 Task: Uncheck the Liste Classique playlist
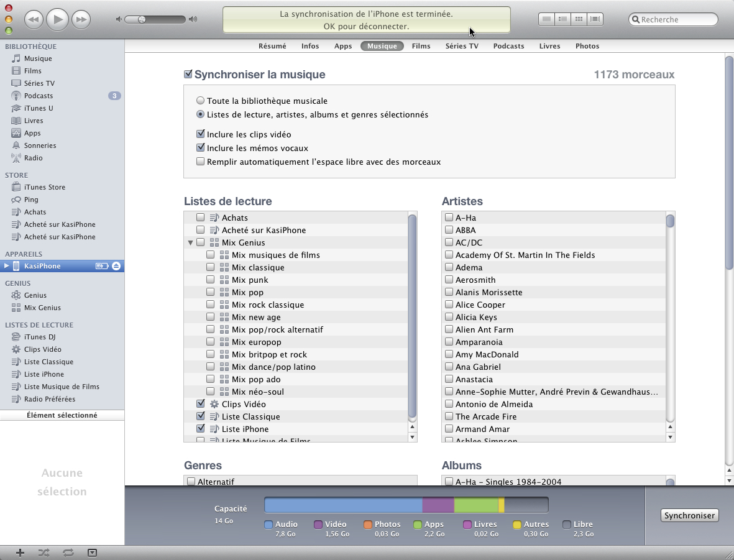coord(200,416)
